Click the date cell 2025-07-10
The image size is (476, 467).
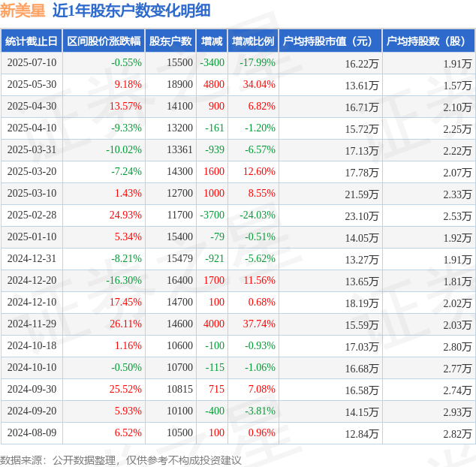32,62
